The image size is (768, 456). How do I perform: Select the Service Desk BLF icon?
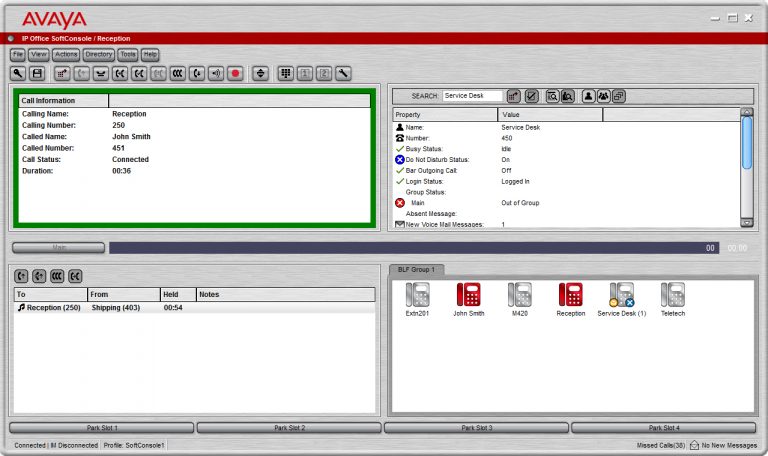[x=621, y=295]
